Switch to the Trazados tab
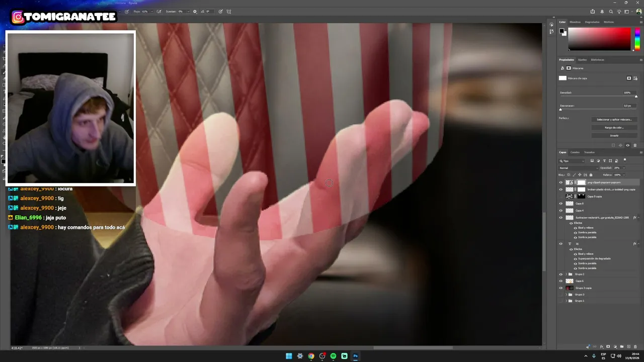The image size is (644, 362). coord(589,152)
